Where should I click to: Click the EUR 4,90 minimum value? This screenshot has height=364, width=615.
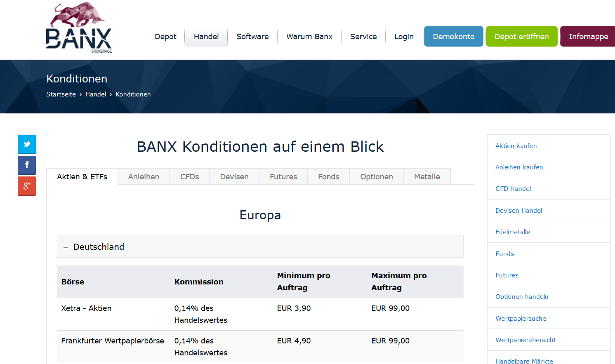click(294, 341)
